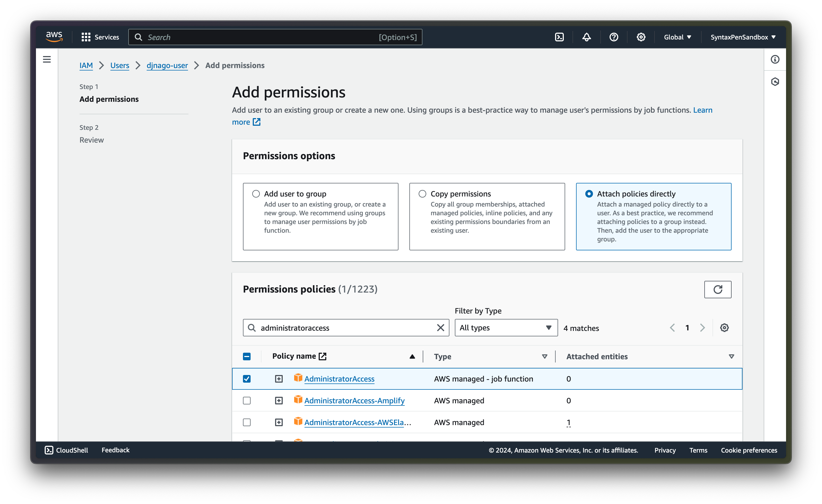
Task: Open CloudShell from top navigation bar icon
Action: [x=559, y=37]
